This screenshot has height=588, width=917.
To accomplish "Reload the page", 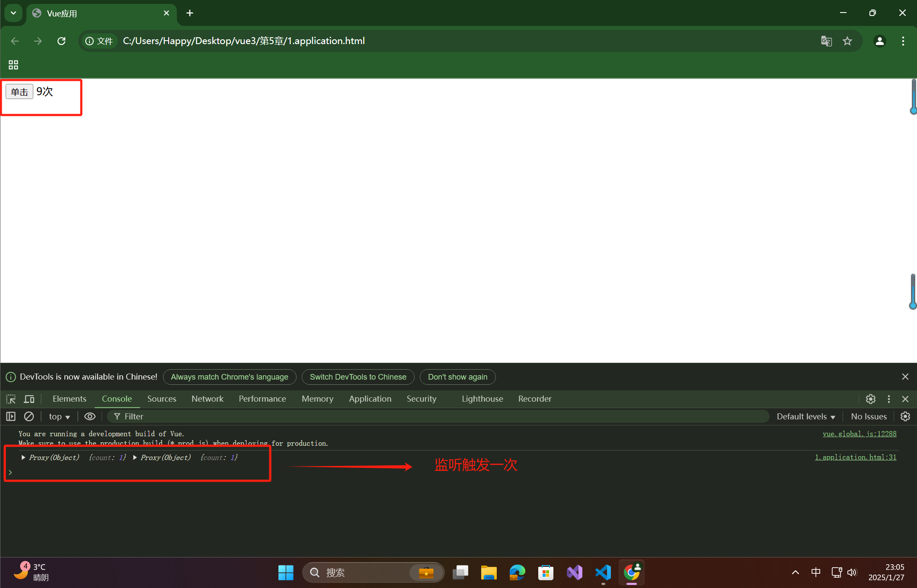I will click(x=61, y=41).
